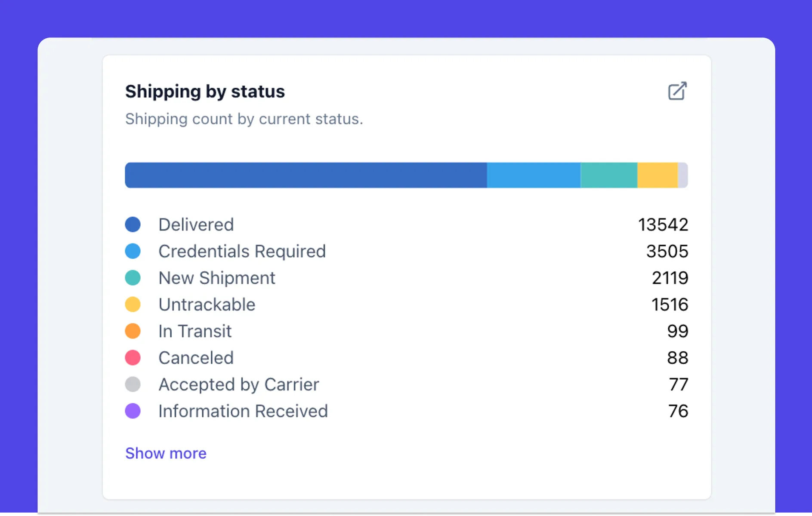Select the teal New Shipment bar segment
The image size is (812, 516).
(x=608, y=175)
